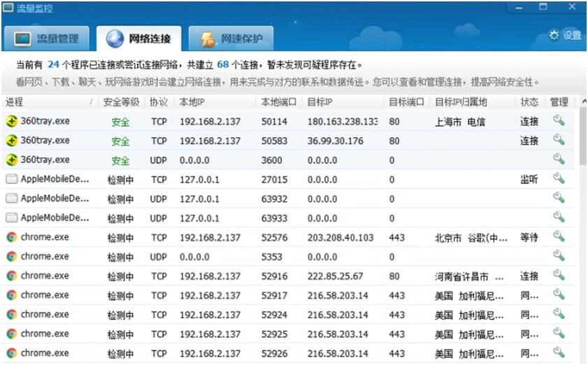588x365 pixels.
Task: Click 360tray icon in row with port 50583
Action: (12, 141)
